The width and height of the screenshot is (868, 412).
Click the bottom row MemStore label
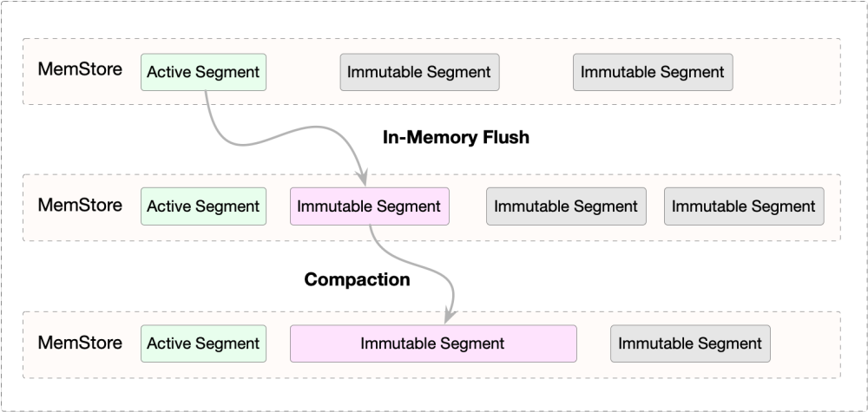click(80, 342)
